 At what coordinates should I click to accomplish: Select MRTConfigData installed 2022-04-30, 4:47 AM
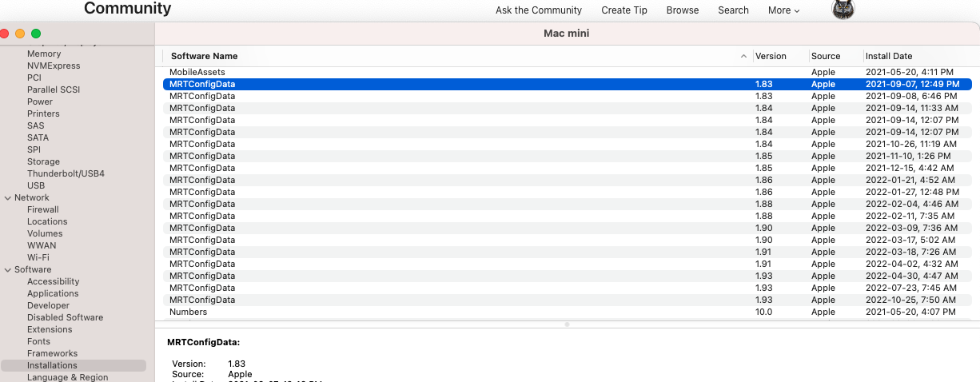567,276
